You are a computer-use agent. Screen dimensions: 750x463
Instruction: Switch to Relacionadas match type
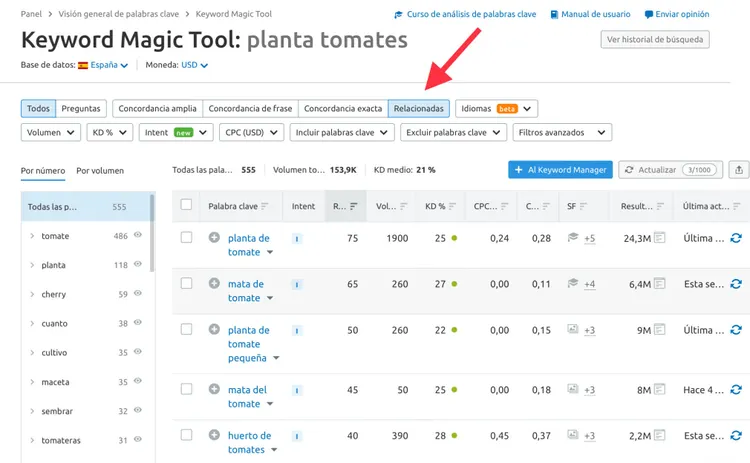(419, 109)
